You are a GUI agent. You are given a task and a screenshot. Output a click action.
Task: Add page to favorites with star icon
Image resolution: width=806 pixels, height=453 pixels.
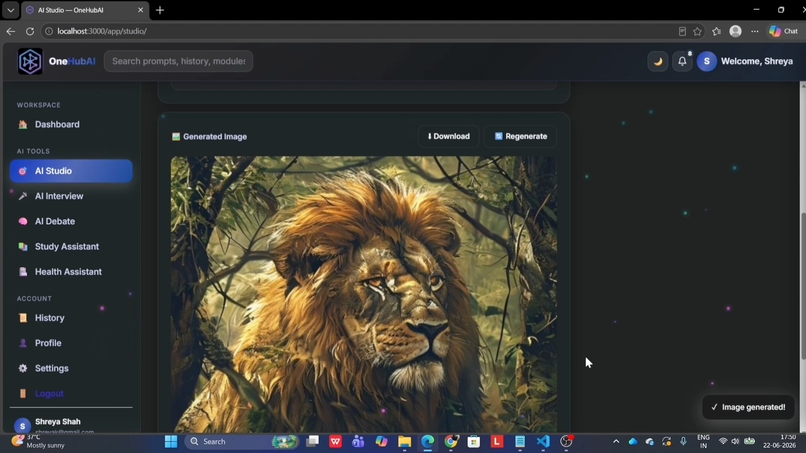[697, 31]
